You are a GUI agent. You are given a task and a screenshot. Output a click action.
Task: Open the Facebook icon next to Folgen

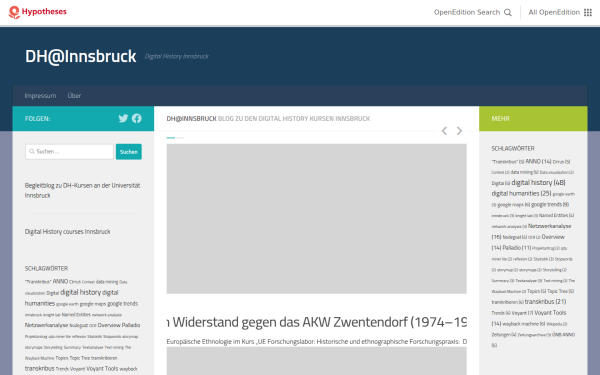137,118
